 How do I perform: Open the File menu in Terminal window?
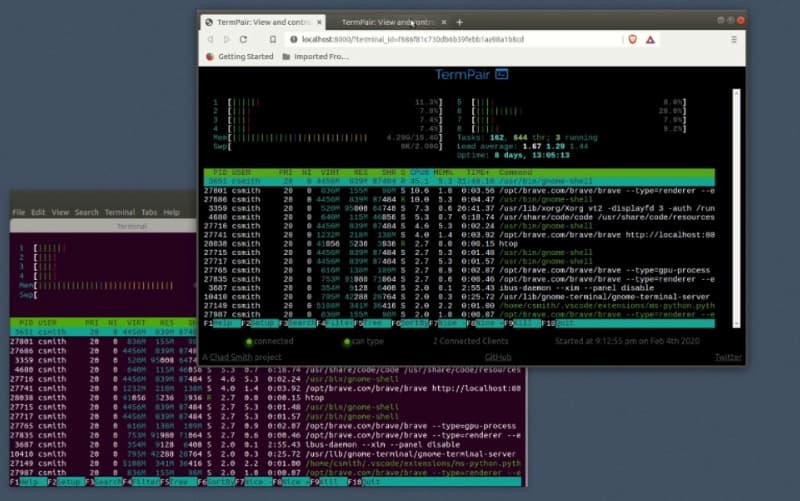click(19, 212)
